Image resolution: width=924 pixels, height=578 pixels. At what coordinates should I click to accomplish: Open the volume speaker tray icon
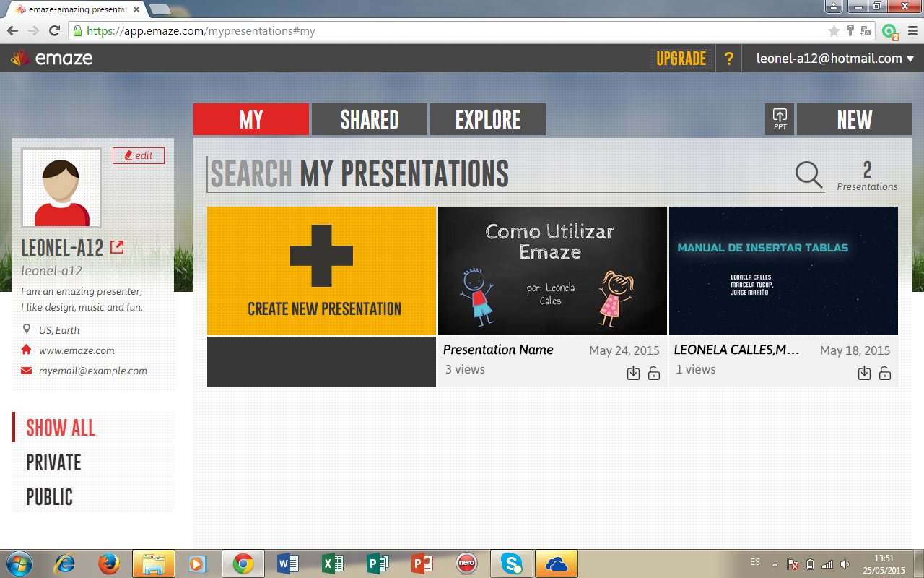coord(845,564)
